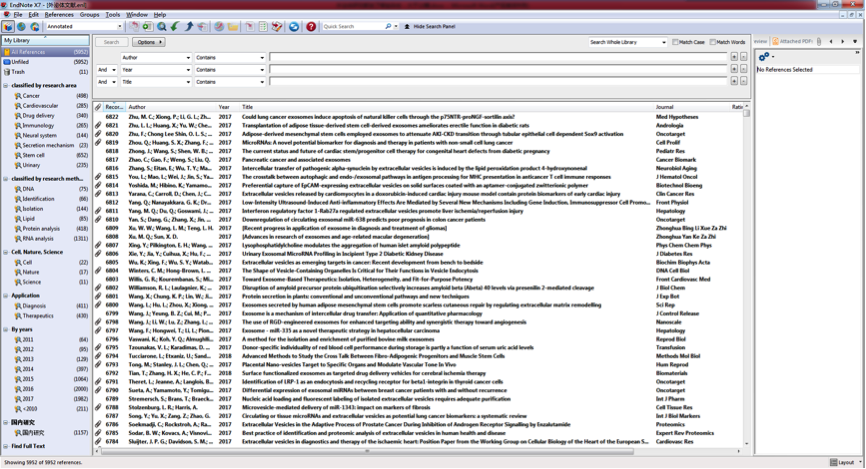Select the Cancer group
Viewport: 866px width, 469px height.
click(x=45, y=96)
